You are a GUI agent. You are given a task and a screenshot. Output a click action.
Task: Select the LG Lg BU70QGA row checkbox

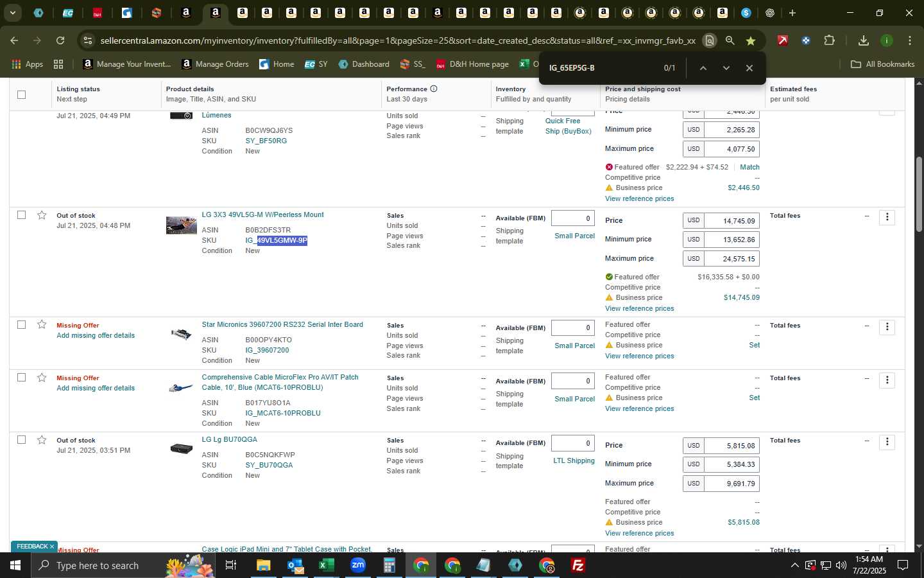(21, 440)
